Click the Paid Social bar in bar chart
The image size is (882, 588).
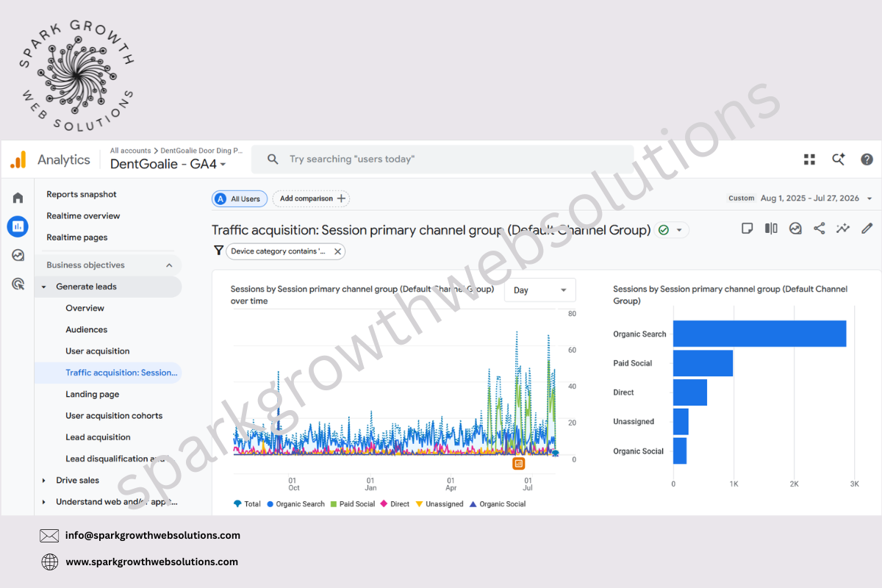click(703, 363)
